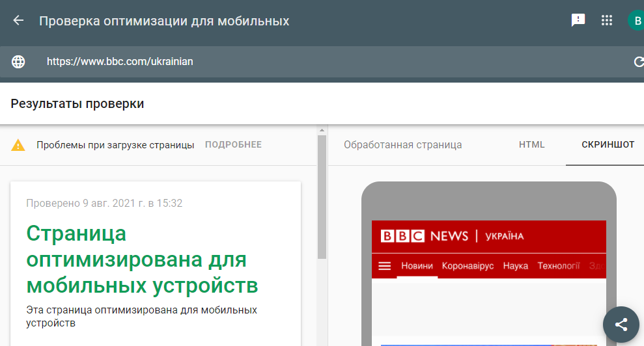This screenshot has width=644, height=346.
Task: Click the globe icon beside the URL
Action: point(18,62)
